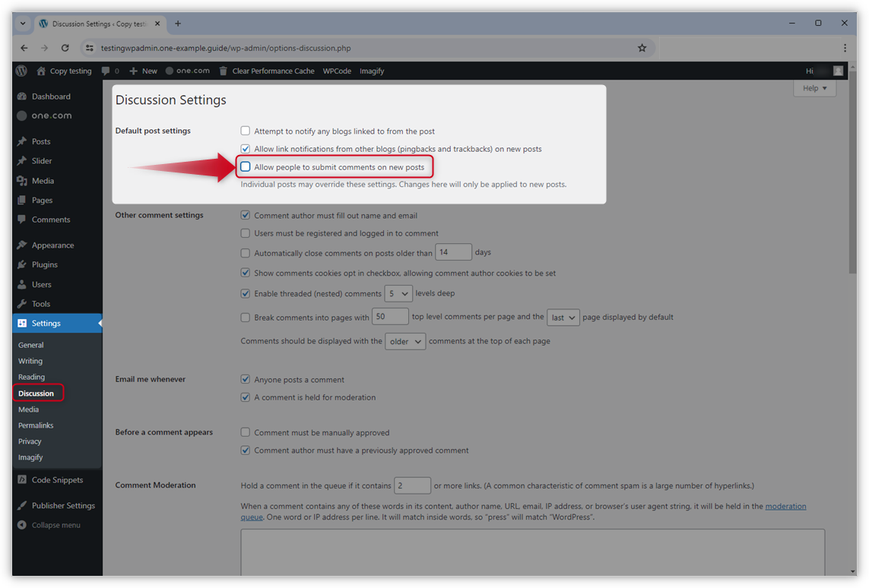The width and height of the screenshot is (869, 588).
Task: Open Permalinks settings submenu item
Action: (36, 425)
